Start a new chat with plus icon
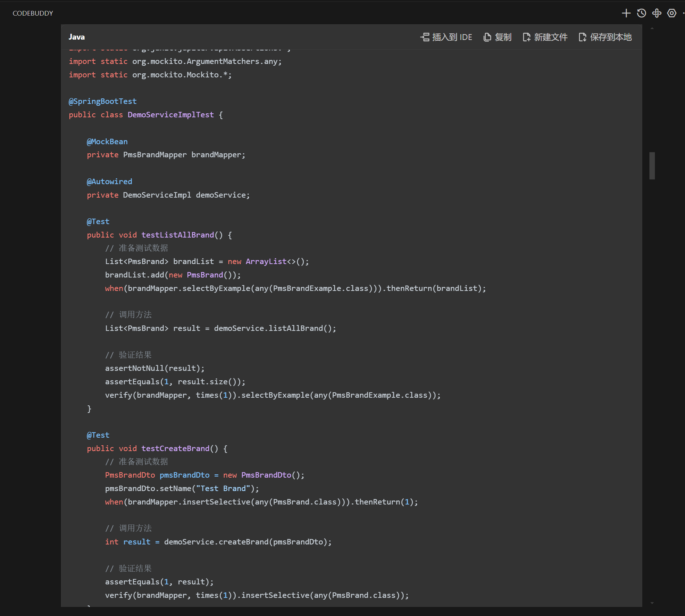The height and width of the screenshot is (616, 685). (x=626, y=13)
